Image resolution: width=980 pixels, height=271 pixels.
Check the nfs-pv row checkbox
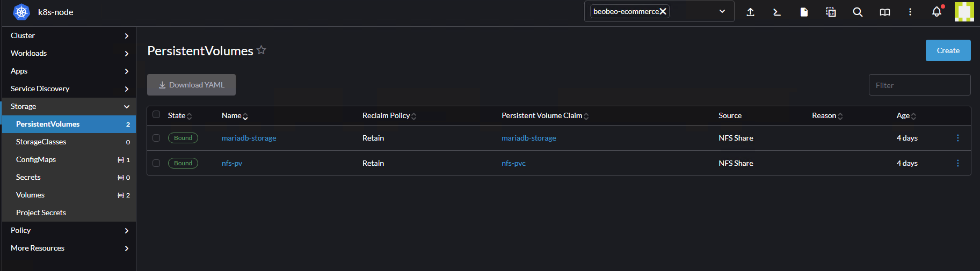(x=156, y=163)
